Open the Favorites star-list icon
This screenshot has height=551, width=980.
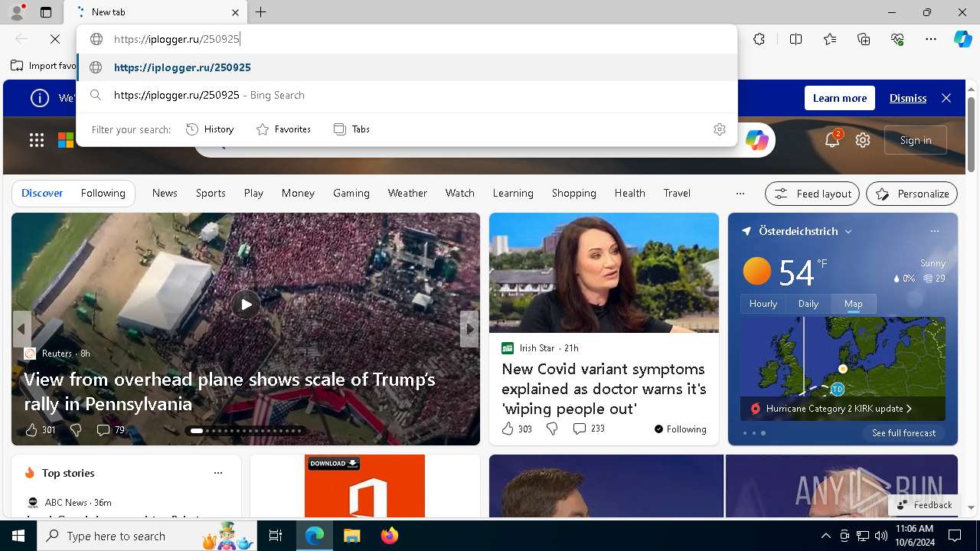click(830, 39)
